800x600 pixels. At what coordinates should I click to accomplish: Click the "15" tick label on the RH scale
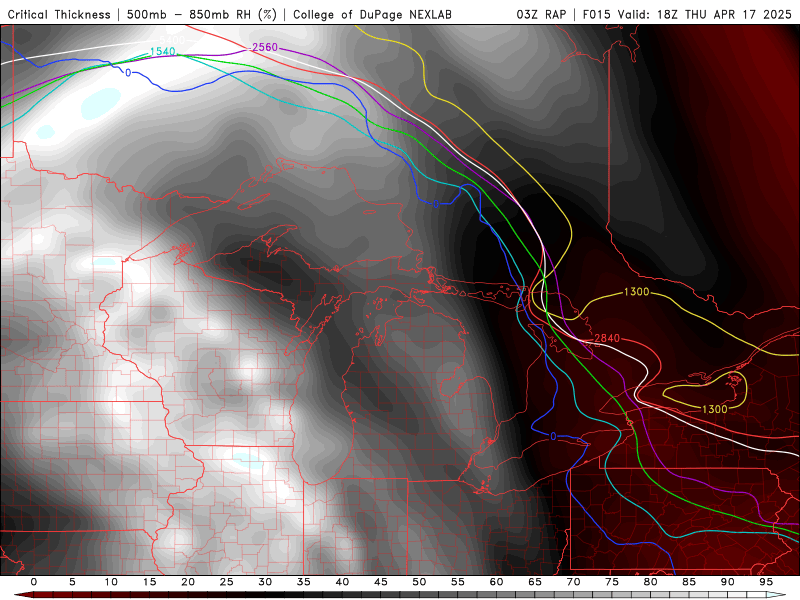149,582
